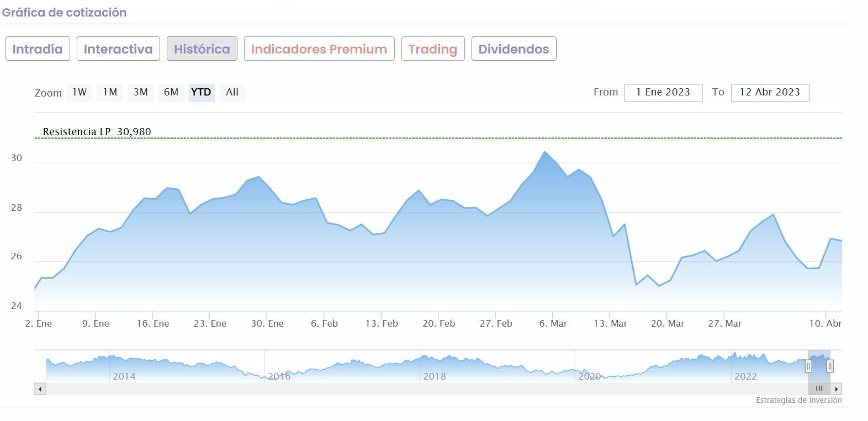Set zoom range to 1W
This screenshot has width=868, height=421.
coord(80,92)
